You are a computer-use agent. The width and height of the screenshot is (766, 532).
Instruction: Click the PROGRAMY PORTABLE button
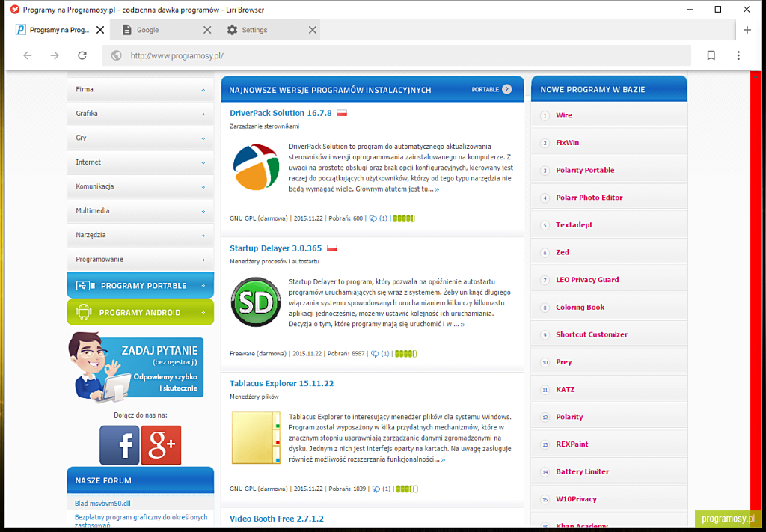[140, 285]
